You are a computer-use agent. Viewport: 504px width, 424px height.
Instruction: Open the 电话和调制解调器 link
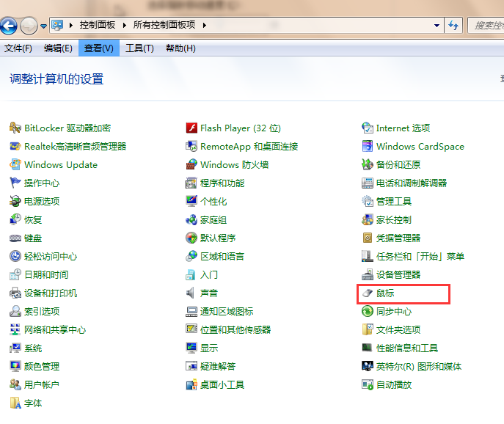coord(412,183)
